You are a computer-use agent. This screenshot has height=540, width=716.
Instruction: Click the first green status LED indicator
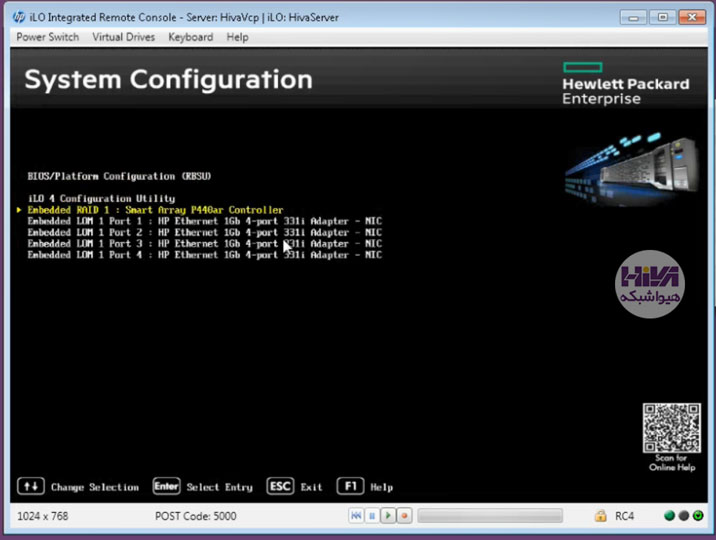669,516
